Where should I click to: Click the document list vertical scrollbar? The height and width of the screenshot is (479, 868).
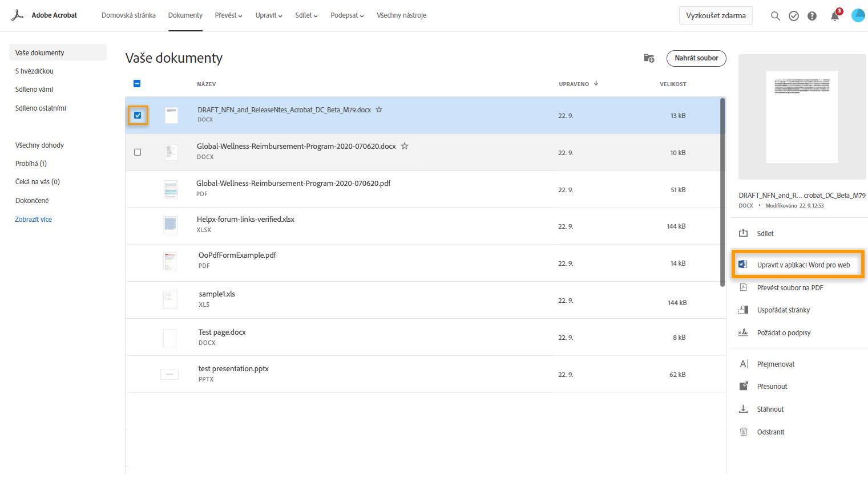722,191
